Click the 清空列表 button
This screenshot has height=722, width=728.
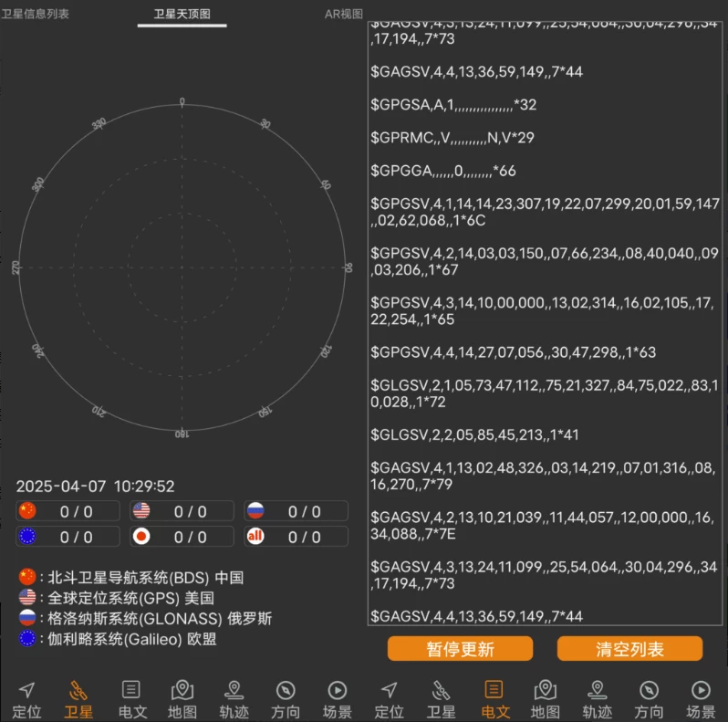[x=629, y=649]
